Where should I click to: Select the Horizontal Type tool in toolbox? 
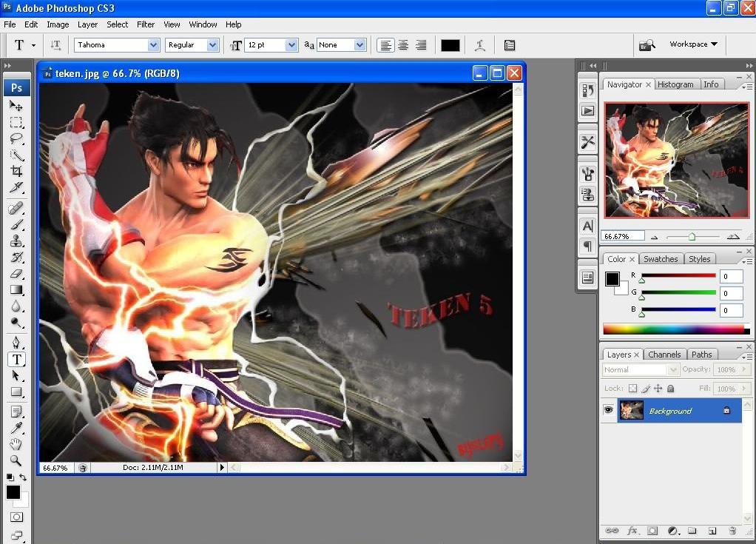pos(16,359)
